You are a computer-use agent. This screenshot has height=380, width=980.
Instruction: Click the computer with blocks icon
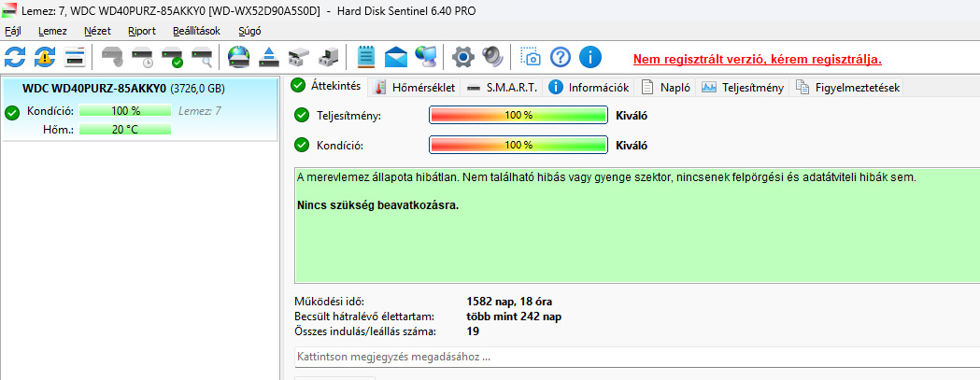tap(328, 58)
